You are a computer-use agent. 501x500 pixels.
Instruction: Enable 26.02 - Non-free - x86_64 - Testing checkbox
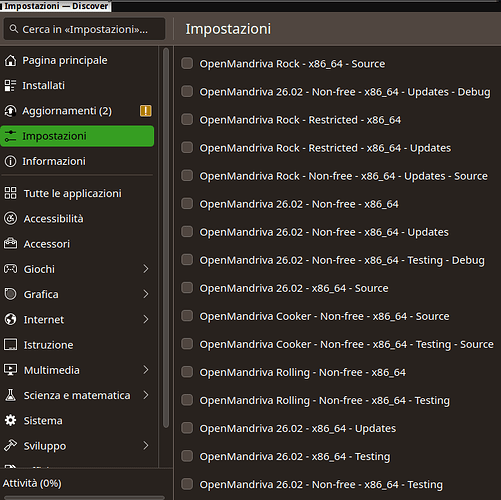pos(187,484)
